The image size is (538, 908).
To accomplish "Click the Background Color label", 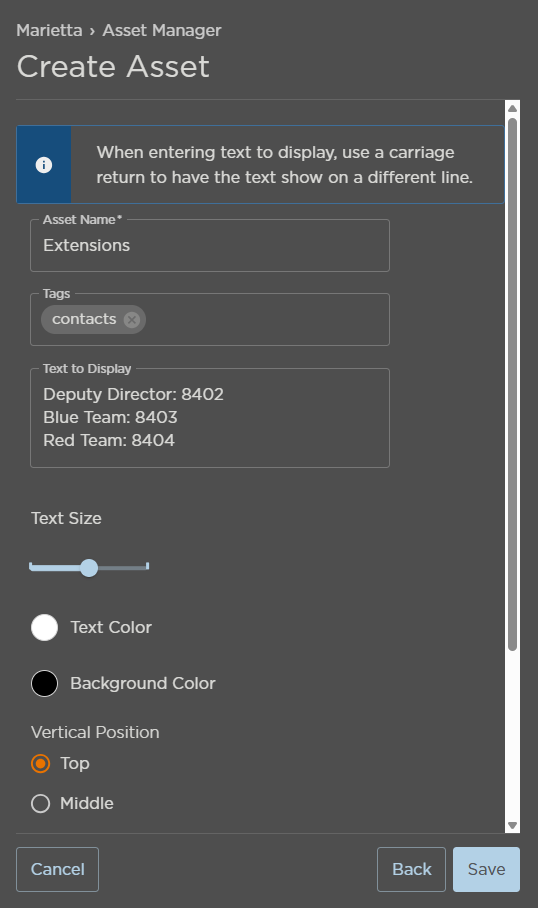I will tap(143, 683).
